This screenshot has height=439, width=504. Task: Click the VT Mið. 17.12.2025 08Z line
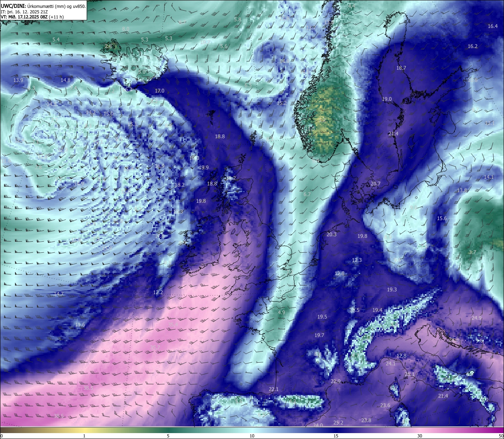(32, 17)
